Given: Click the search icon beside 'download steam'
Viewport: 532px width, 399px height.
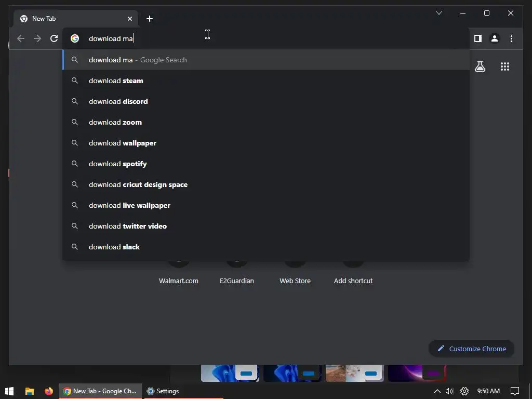Looking at the screenshot, I should [x=75, y=81].
